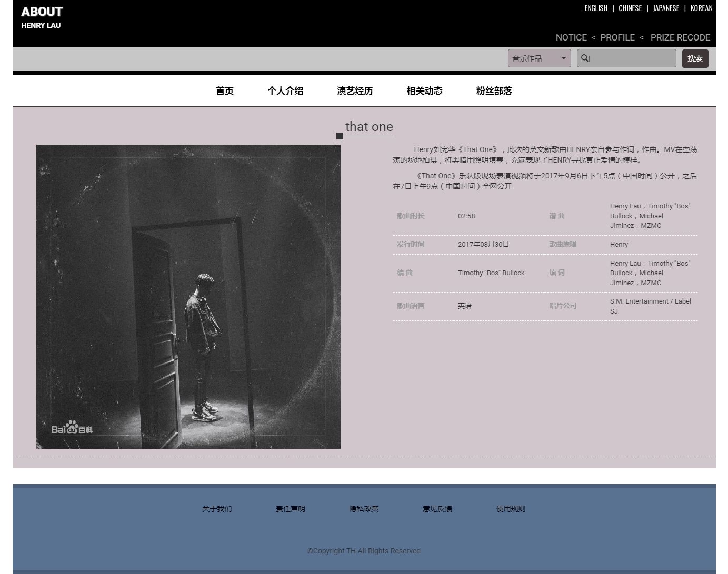Click the ABOUT site title
728x574 pixels.
coord(42,12)
